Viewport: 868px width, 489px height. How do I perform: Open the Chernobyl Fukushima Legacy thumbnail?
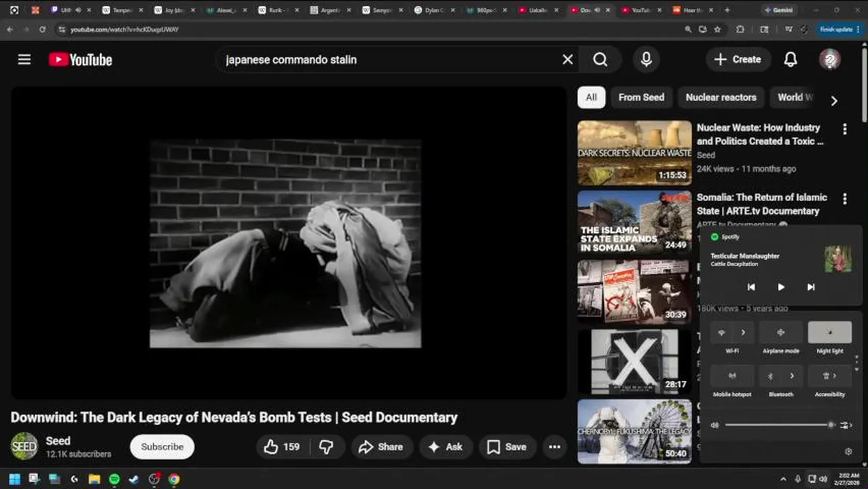[x=634, y=431]
